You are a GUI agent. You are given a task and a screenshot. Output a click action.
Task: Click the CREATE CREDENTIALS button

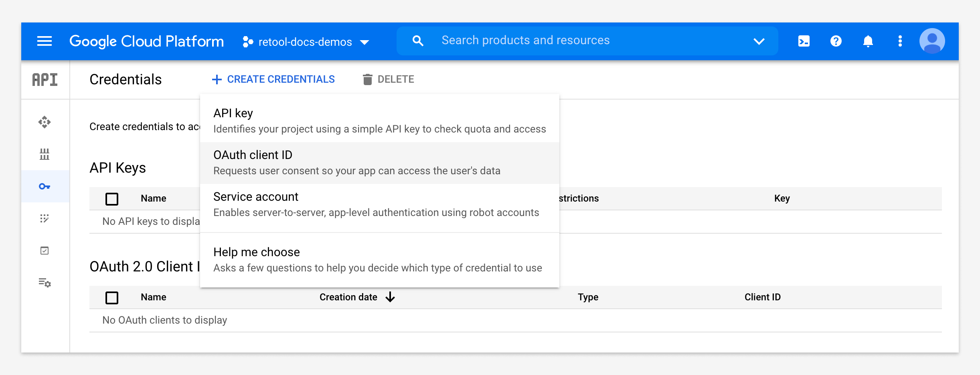click(x=273, y=79)
